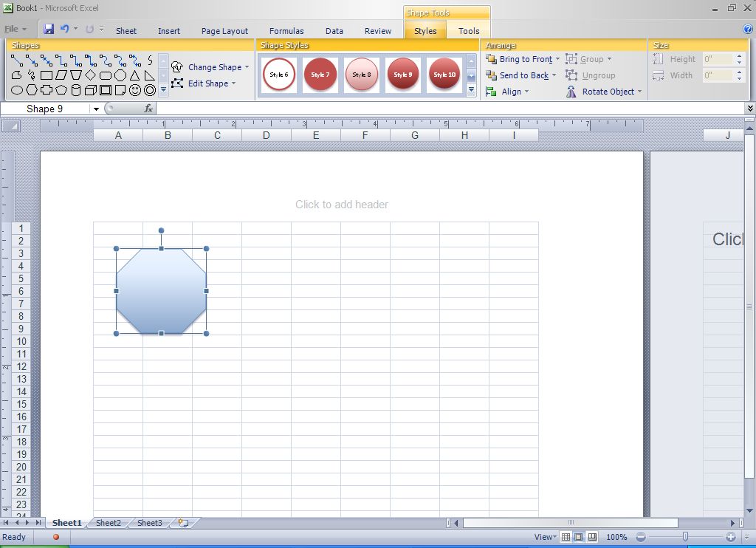Select the Oval shape tool
This screenshot has width=756, height=548.
17,89
